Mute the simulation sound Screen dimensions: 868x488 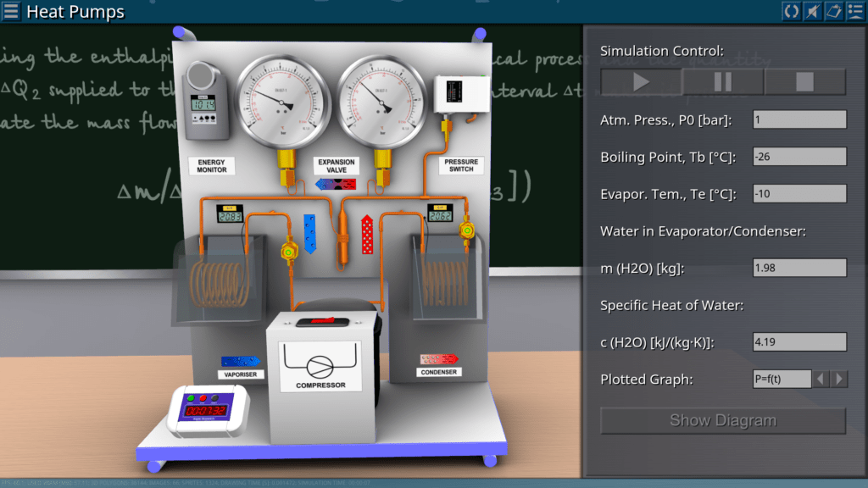pyautogui.click(x=812, y=11)
